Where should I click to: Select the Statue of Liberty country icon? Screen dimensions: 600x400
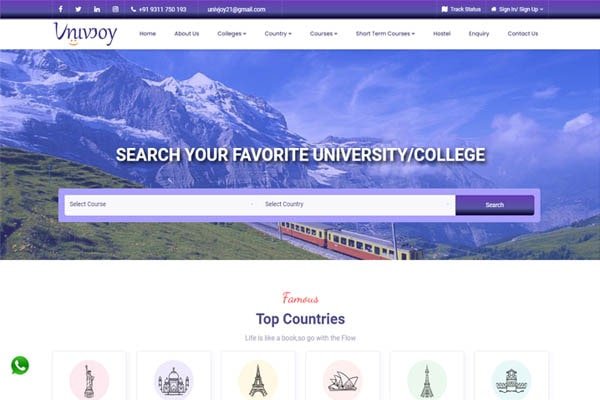point(89,380)
